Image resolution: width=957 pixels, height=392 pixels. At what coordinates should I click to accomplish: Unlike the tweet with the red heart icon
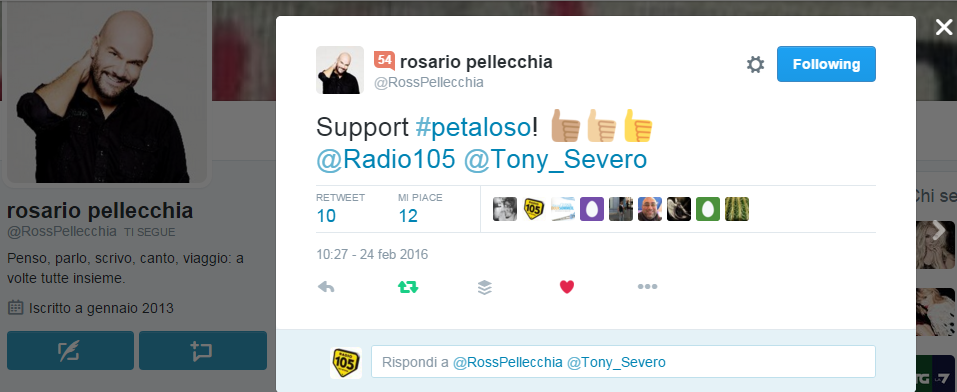click(567, 286)
